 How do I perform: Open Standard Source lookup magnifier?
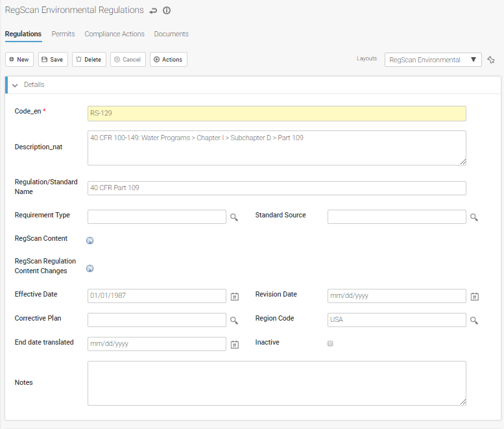point(474,217)
